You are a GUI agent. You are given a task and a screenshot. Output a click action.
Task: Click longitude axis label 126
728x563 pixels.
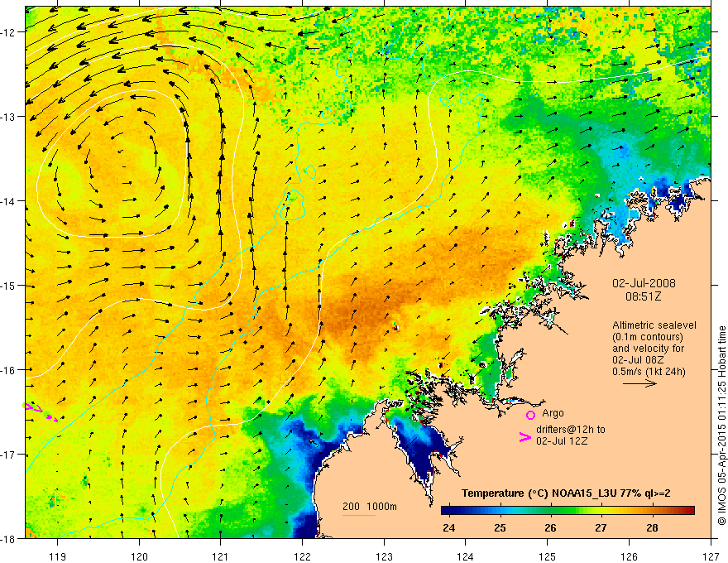coord(629,556)
